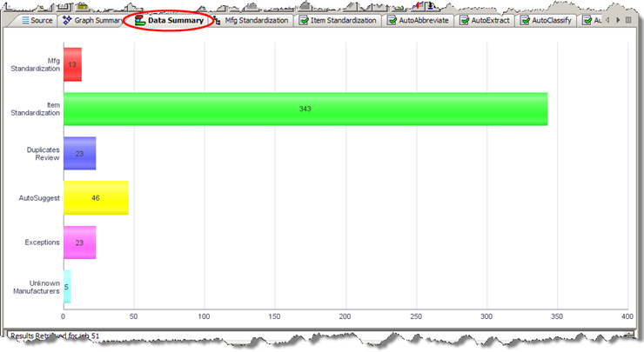
Task: Go to the AutoExtract tab
Action: [485, 20]
